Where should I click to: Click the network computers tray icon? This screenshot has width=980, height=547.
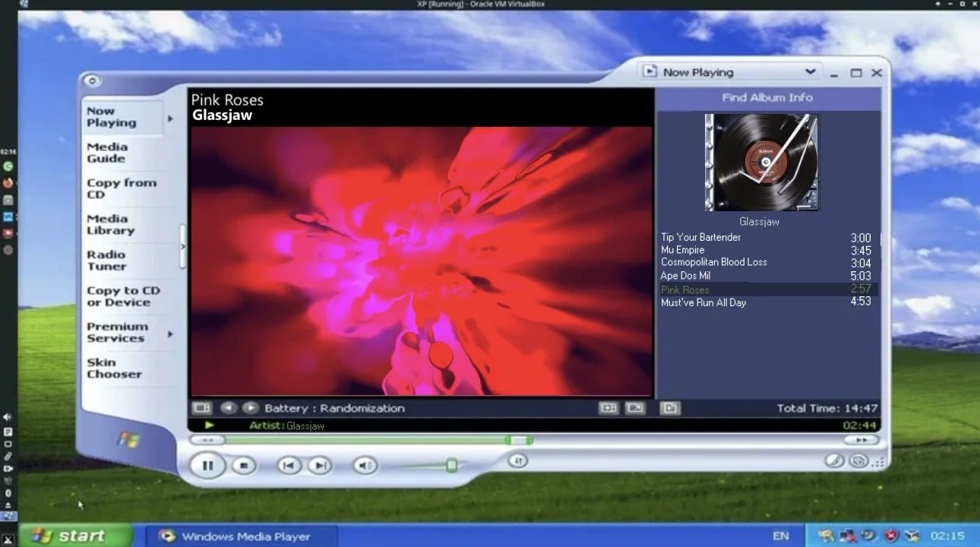(847, 536)
